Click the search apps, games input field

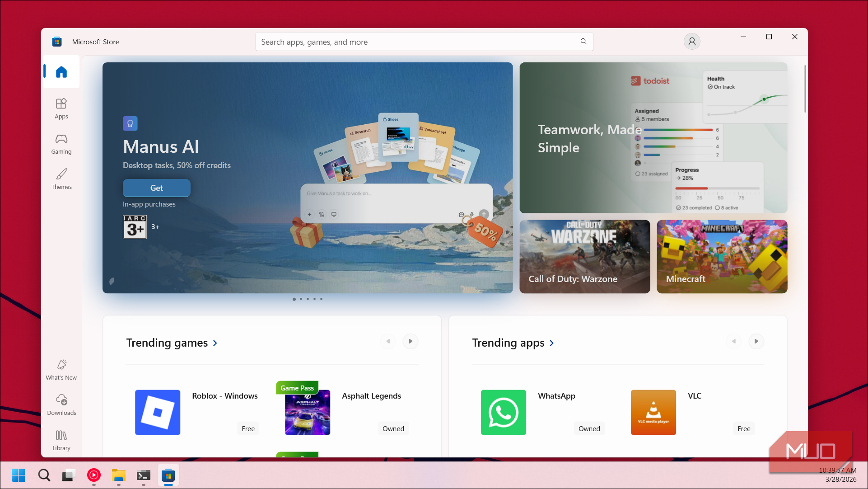[417, 42]
